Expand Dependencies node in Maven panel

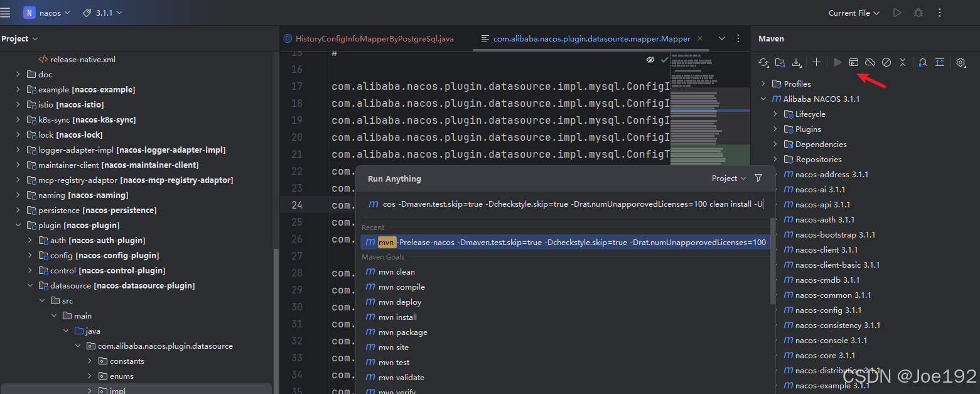[x=775, y=144]
